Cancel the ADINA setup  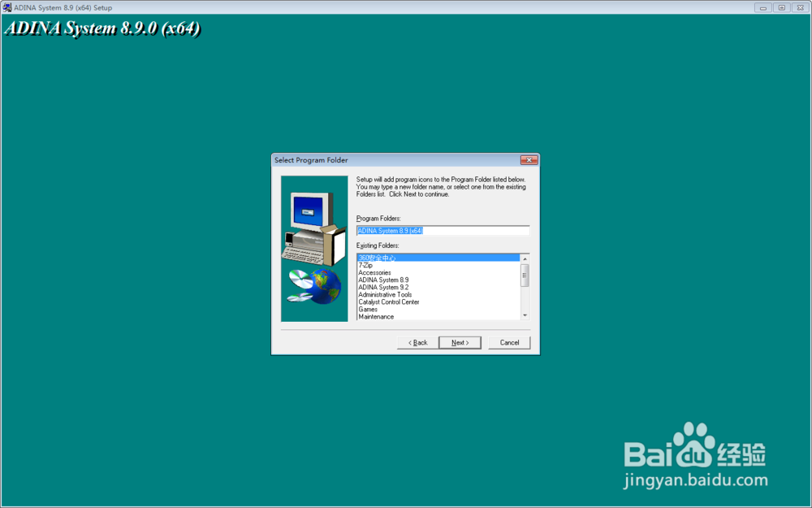tap(509, 343)
